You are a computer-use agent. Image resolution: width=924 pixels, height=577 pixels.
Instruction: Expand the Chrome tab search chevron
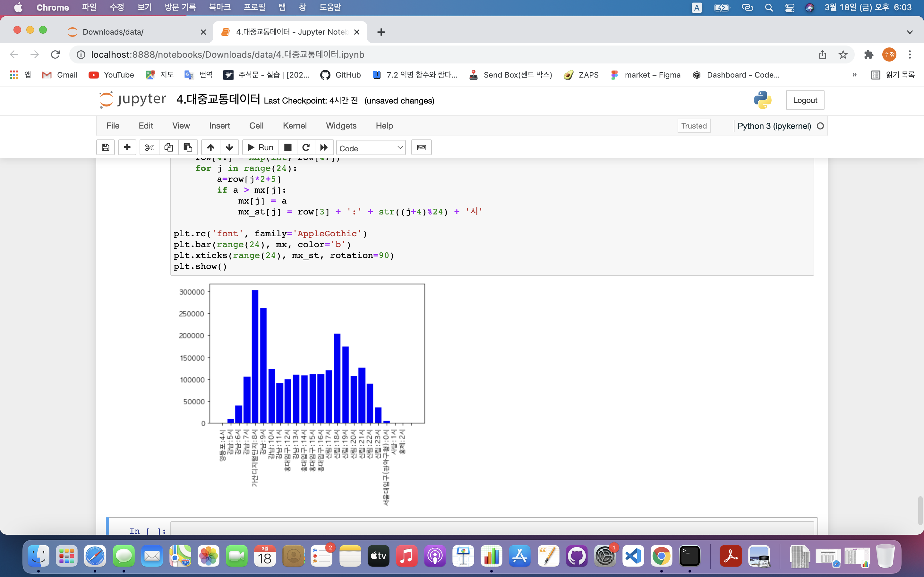tap(910, 32)
